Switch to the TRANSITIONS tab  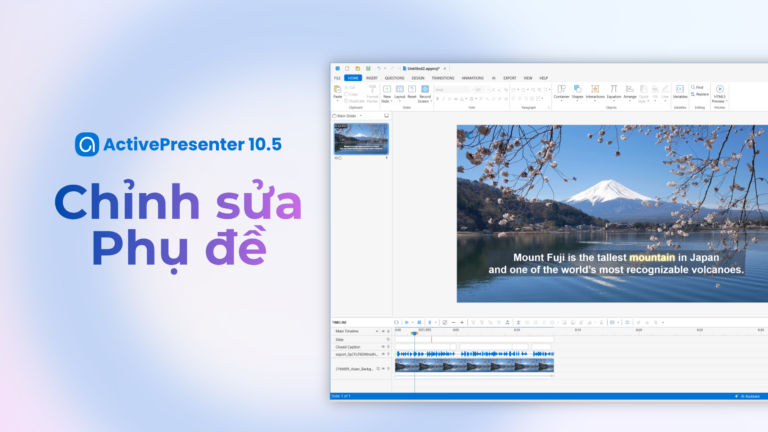443,78
